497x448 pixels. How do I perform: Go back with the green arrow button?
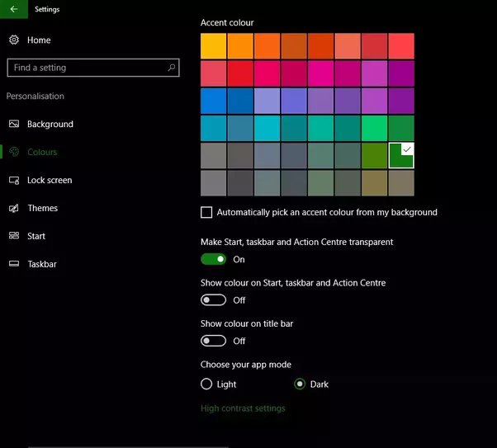click(14, 9)
